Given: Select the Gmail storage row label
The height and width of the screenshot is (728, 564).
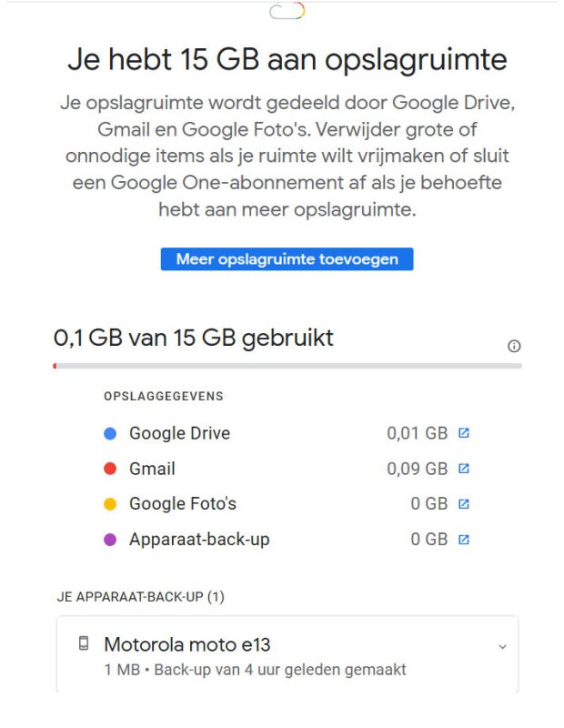Looking at the screenshot, I should pyautogui.click(x=152, y=469).
